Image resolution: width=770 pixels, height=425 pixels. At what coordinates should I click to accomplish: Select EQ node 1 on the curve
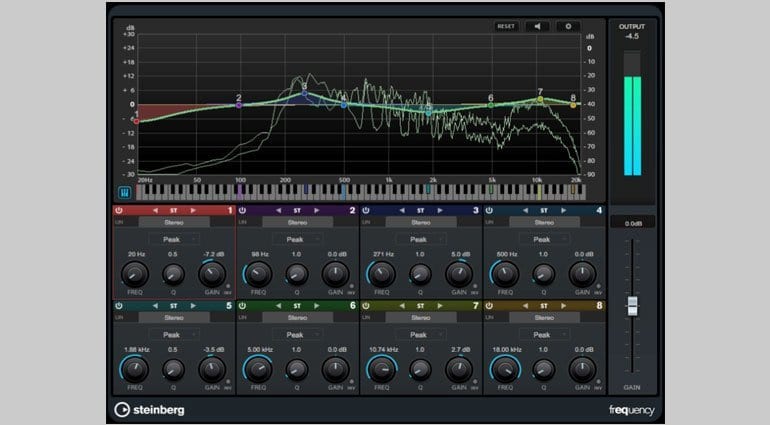coord(137,121)
